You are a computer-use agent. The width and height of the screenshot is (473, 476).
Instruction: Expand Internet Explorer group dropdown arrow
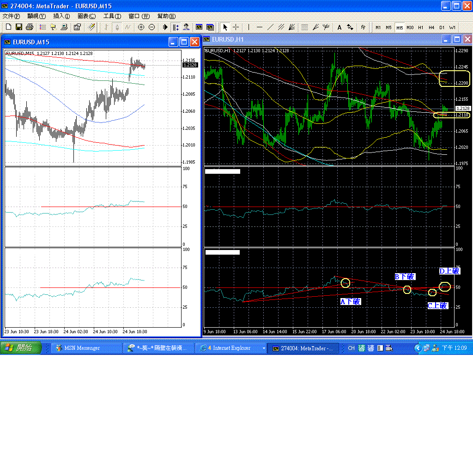click(264, 348)
